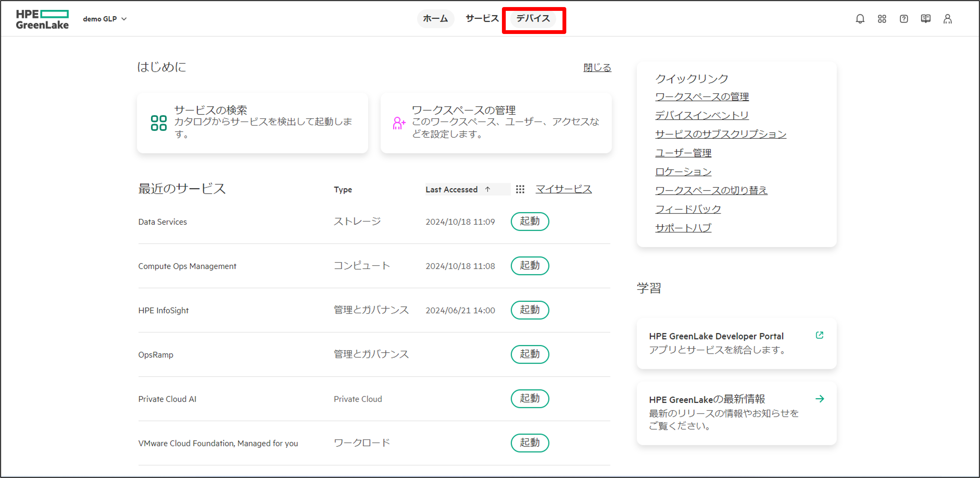Image resolution: width=980 pixels, height=478 pixels.
Task: Click the green grid icon on サービスの検索 card
Action: [159, 123]
